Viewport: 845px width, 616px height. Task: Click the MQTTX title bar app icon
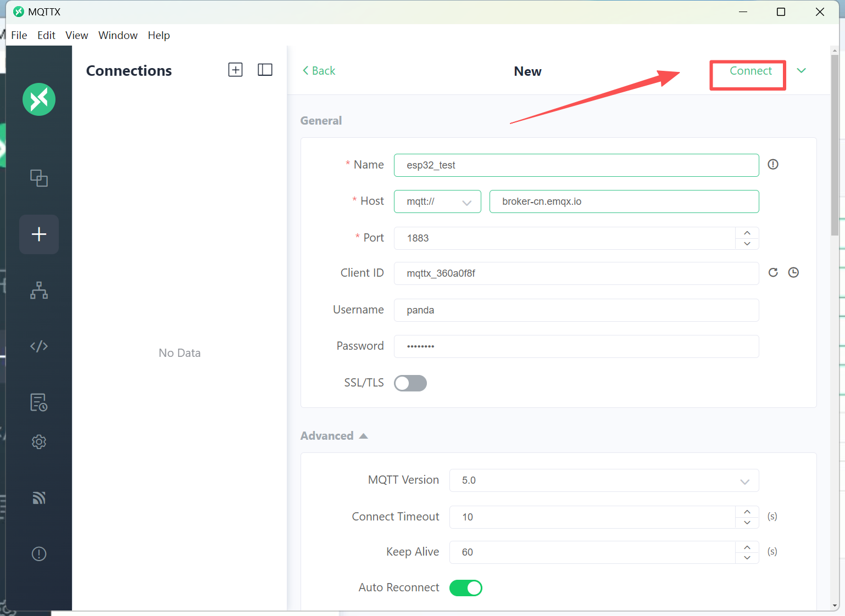pyautogui.click(x=19, y=12)
